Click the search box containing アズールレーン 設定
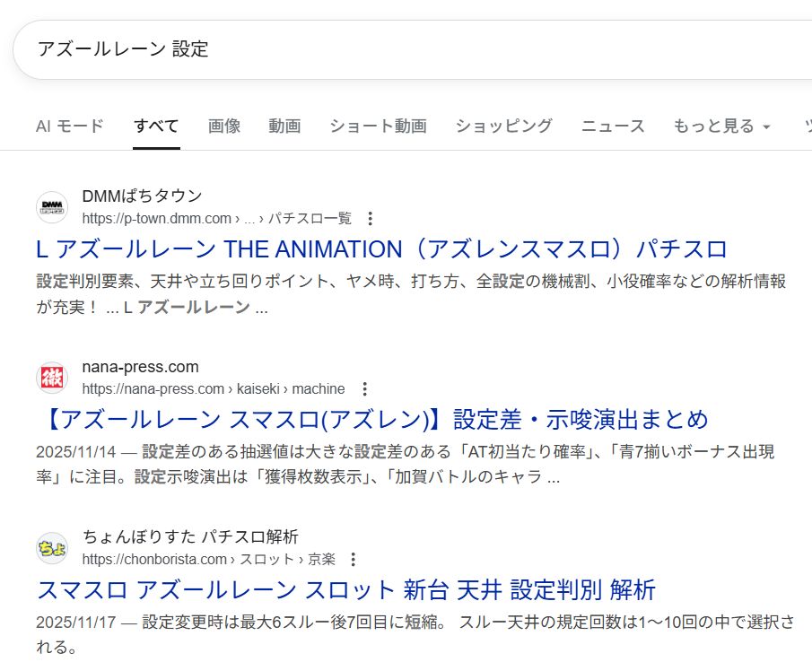Image resolution: width=812 pixels, height=662 pixels. point(404,49)
